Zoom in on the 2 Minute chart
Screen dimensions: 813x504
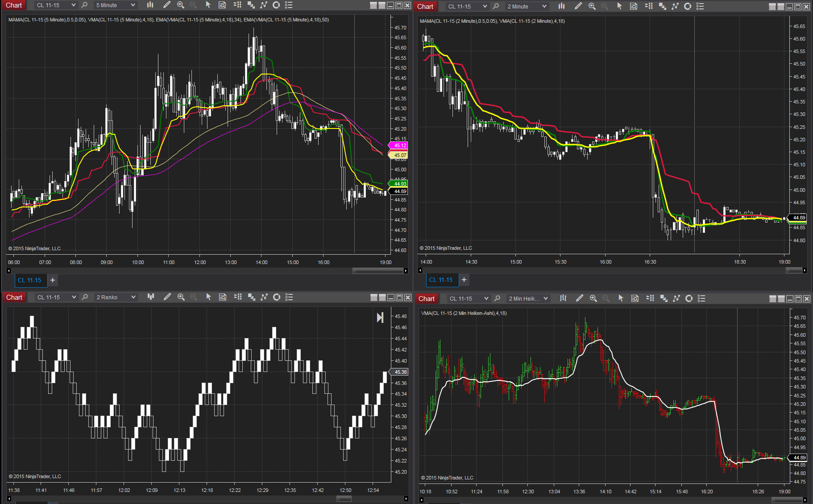592,6
